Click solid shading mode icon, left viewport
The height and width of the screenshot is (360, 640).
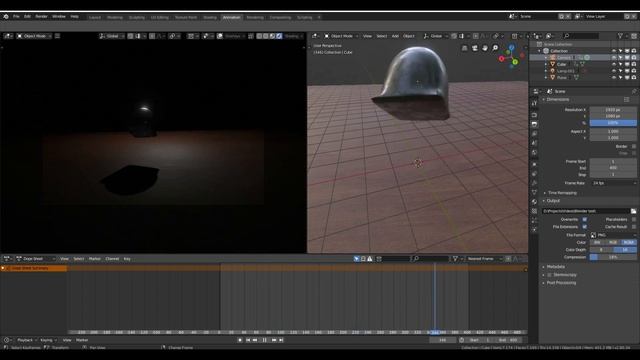(266, 36)
